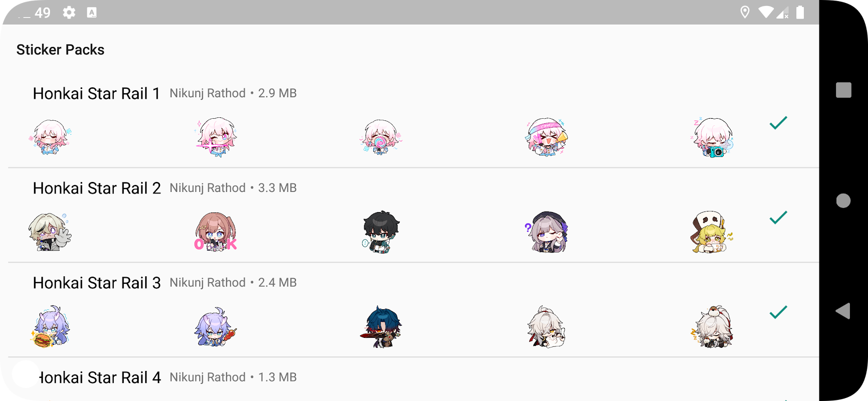
Task: Select the question mark sticker in pack 2
Action: point(546,232)
